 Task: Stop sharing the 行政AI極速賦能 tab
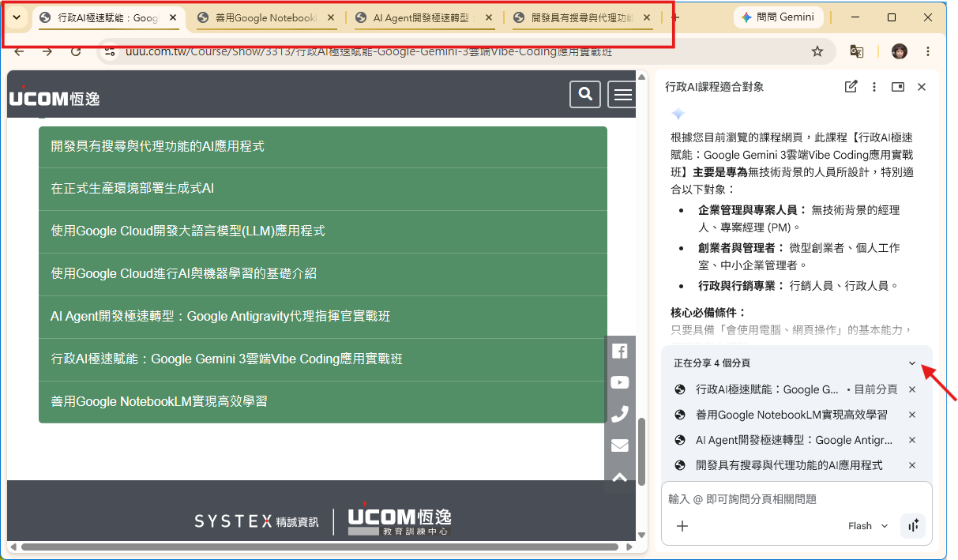click(912, 389)
